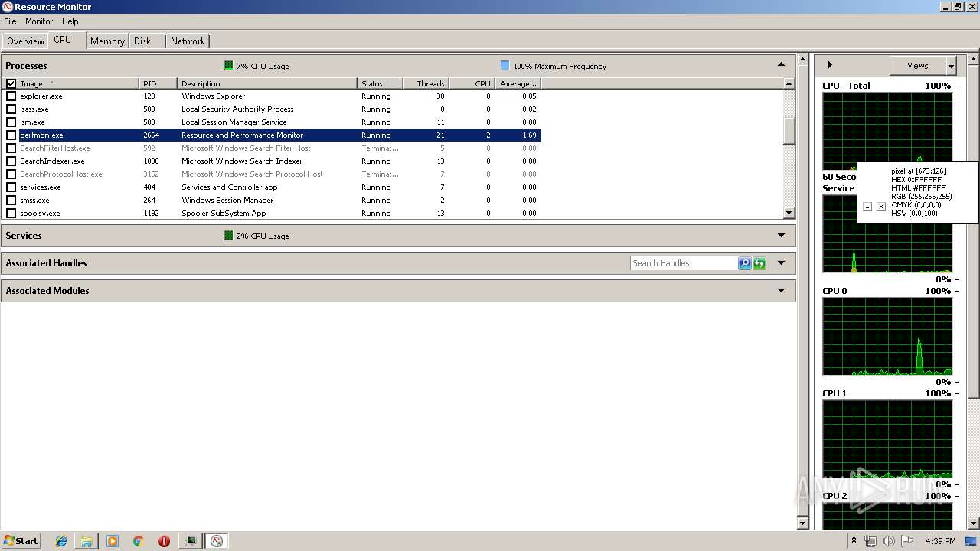Screen dimensions: 980x551
Task: Click the volume speaker tray icon
Action: pos(889,541)
